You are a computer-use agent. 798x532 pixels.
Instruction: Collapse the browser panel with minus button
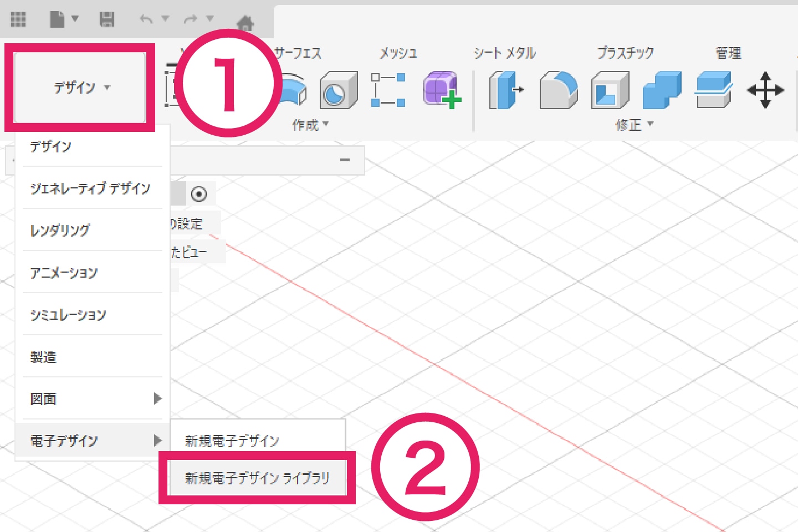(x=345, y=160)
